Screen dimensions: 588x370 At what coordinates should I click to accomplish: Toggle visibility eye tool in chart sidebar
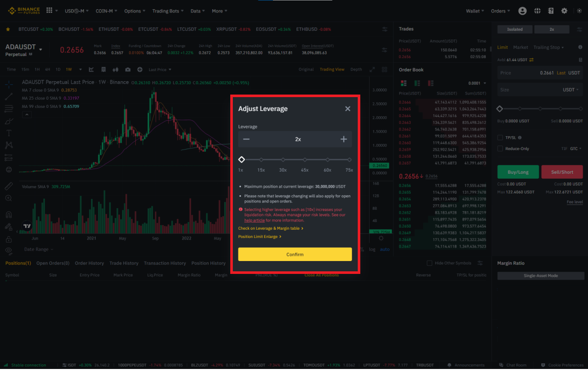click(9, 250)
